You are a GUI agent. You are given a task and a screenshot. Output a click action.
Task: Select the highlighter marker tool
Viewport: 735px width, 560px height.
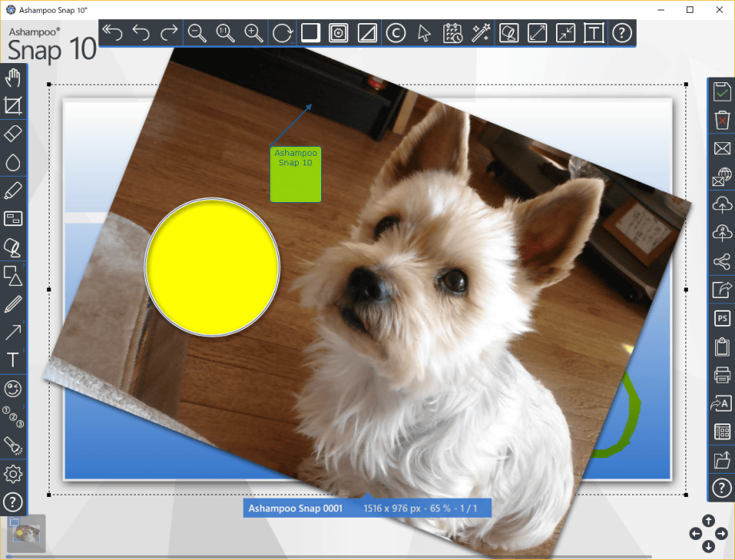(x=13, y=191)
